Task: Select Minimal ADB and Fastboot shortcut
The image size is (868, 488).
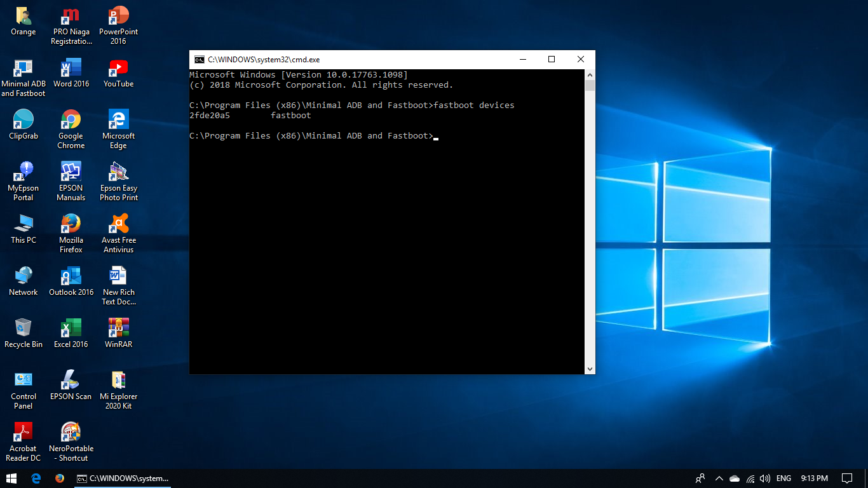Action: [24, 78]
